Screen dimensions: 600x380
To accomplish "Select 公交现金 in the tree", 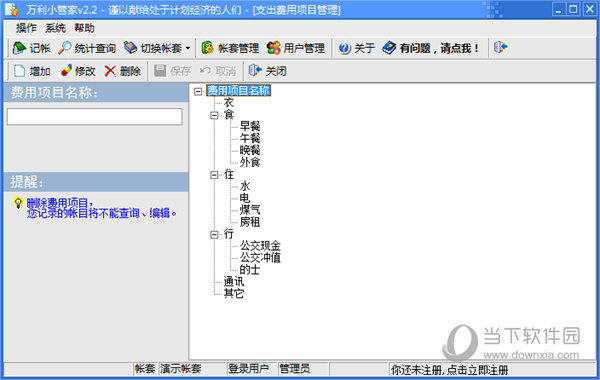I will coord(260,246).
